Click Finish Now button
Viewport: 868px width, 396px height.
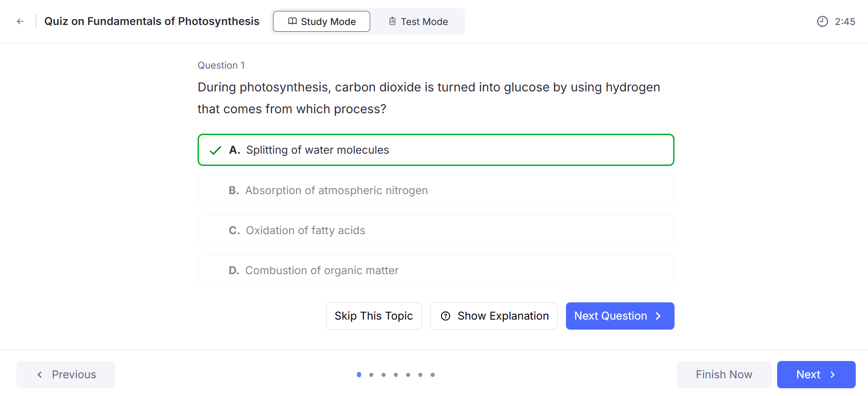(x=724, y=375)
